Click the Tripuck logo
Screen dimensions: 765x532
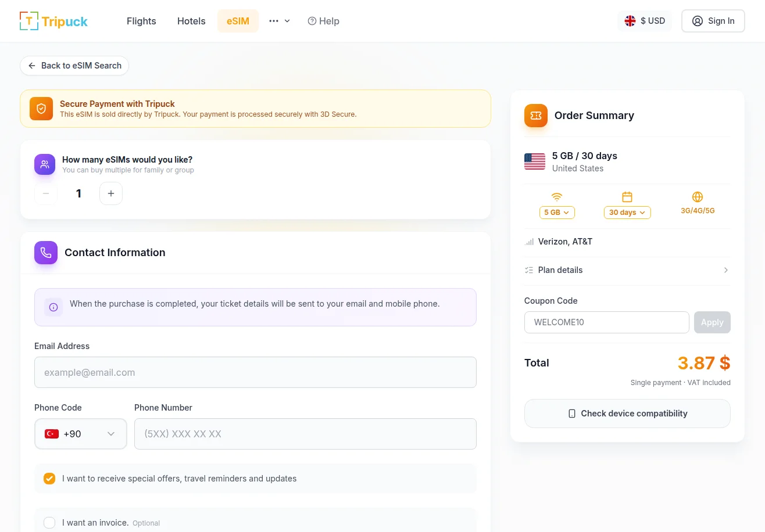pyautogui.click(x=53, y=21)
